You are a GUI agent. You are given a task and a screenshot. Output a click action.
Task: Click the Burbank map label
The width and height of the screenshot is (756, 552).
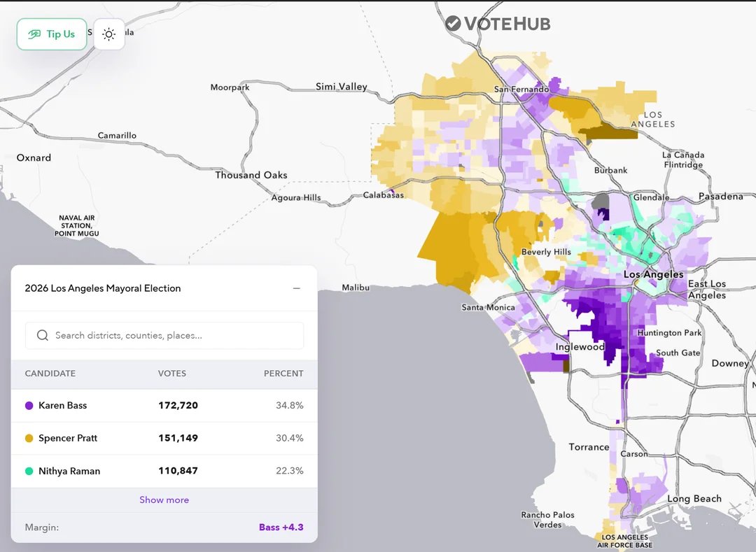611,170
